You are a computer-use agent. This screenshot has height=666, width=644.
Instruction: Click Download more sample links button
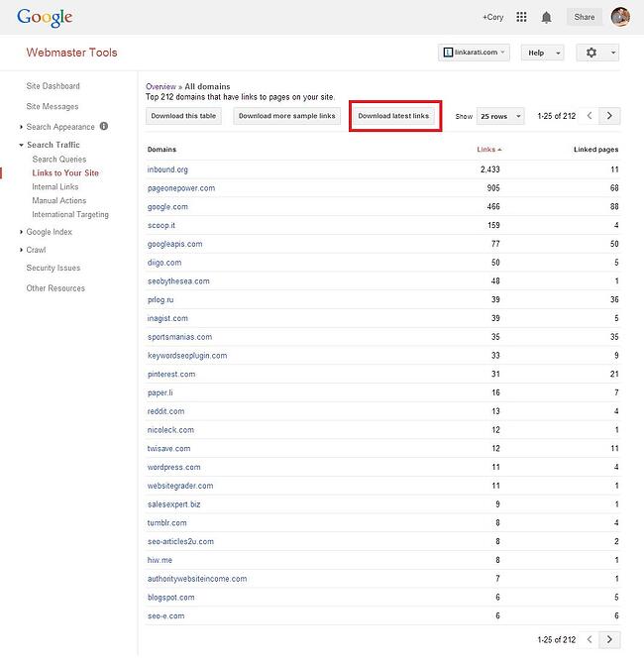(287, 116)
